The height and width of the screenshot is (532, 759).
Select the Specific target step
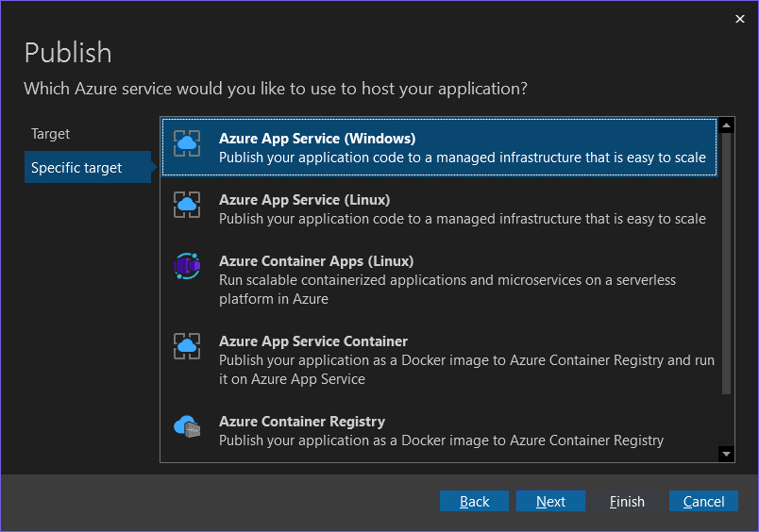click(76, 168)
